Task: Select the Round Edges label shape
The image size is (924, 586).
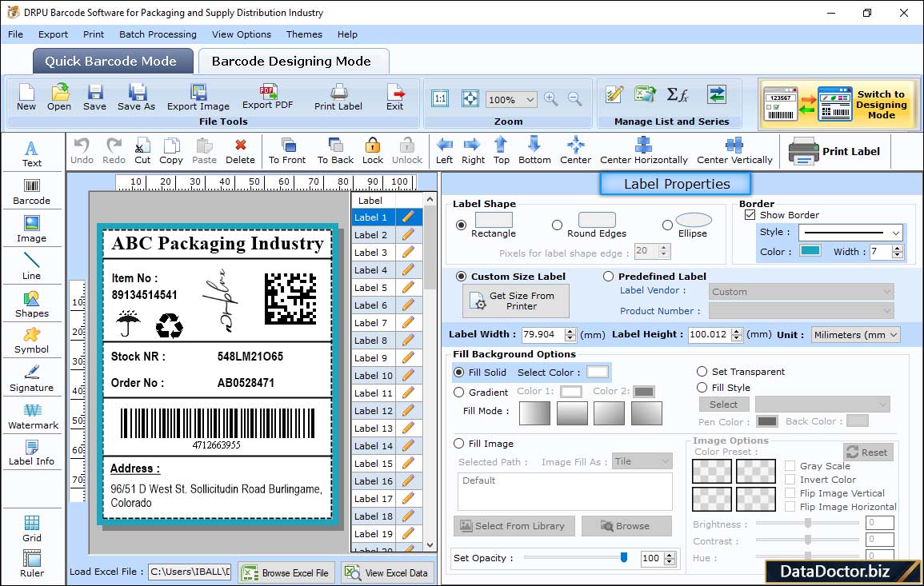Action: [x=557, y=225]
